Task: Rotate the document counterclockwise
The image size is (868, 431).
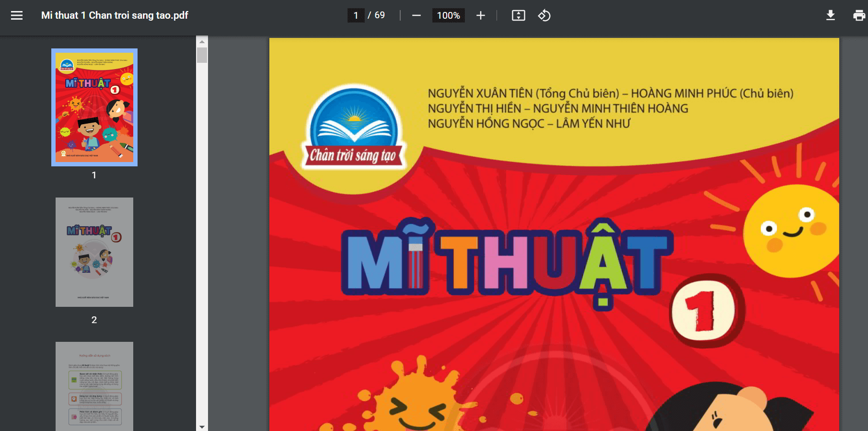Action: click(x=544, y=15)
